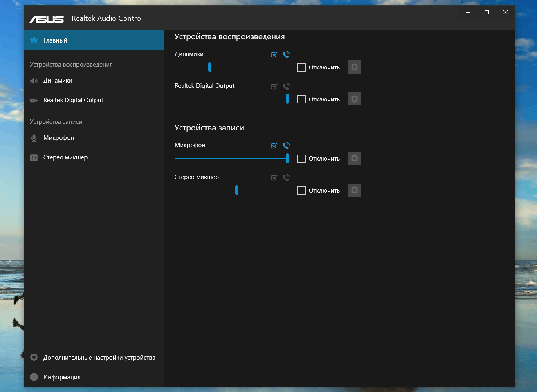
Task: Click the info icon beside Информация
Action: [x=34, y=377]
